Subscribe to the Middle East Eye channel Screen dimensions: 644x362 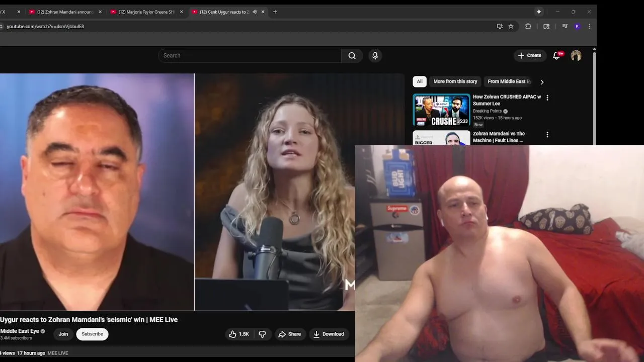click(92, 334)
